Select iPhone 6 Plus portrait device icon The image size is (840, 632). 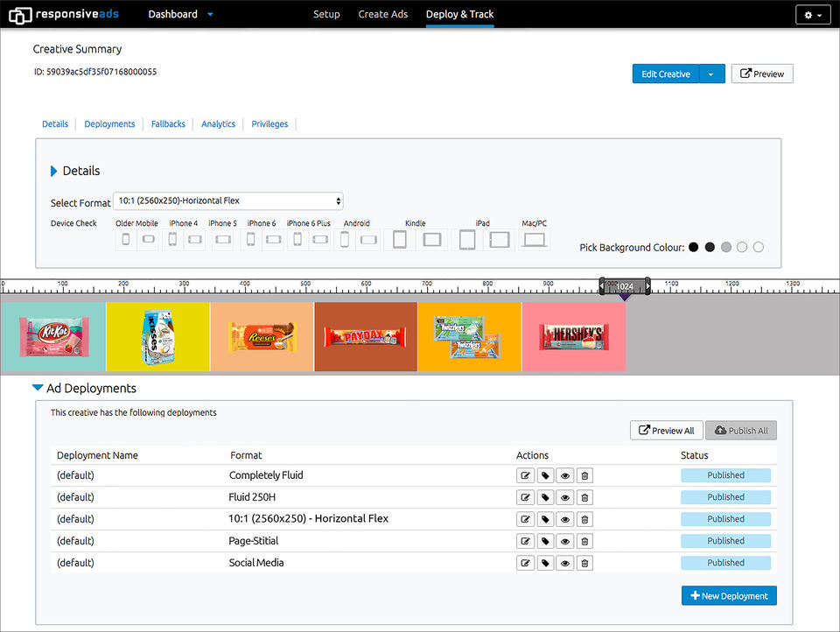(297, 239)
